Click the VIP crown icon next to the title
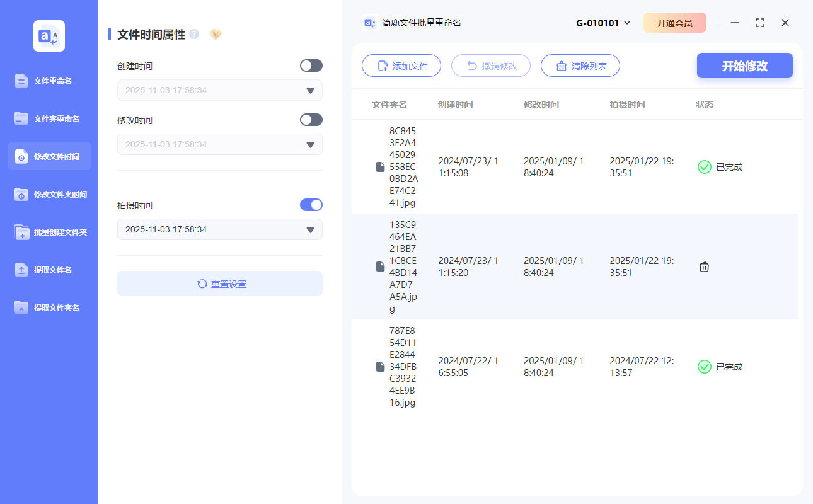This screenshot has height=504, width=813. pyautogui.click(x=216, y=34)
